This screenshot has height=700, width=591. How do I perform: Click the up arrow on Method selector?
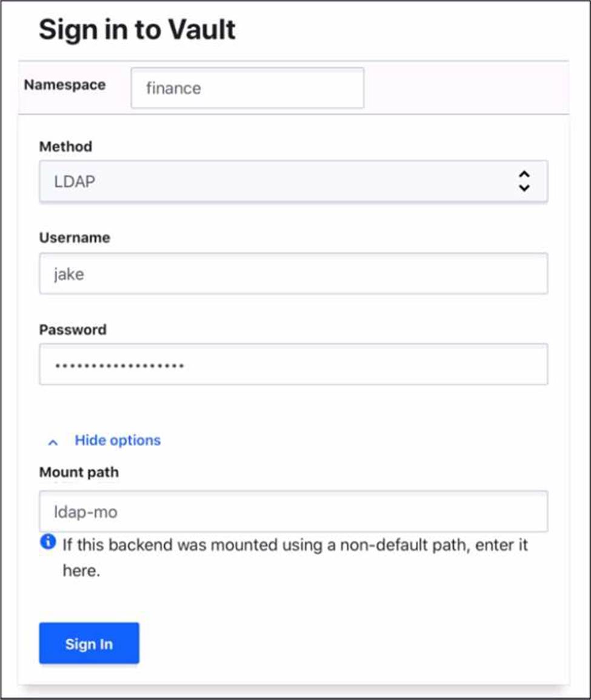(x=524, y=175)
